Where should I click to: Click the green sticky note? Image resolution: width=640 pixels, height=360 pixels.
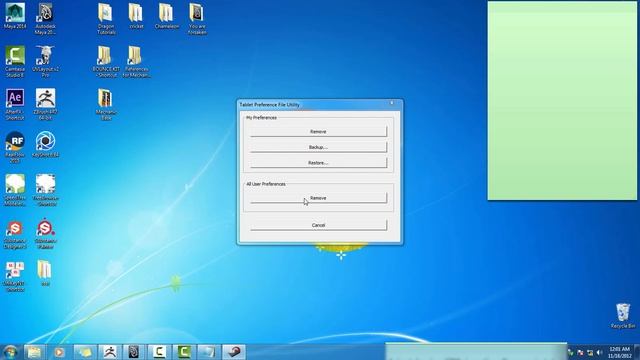[562, 100]
